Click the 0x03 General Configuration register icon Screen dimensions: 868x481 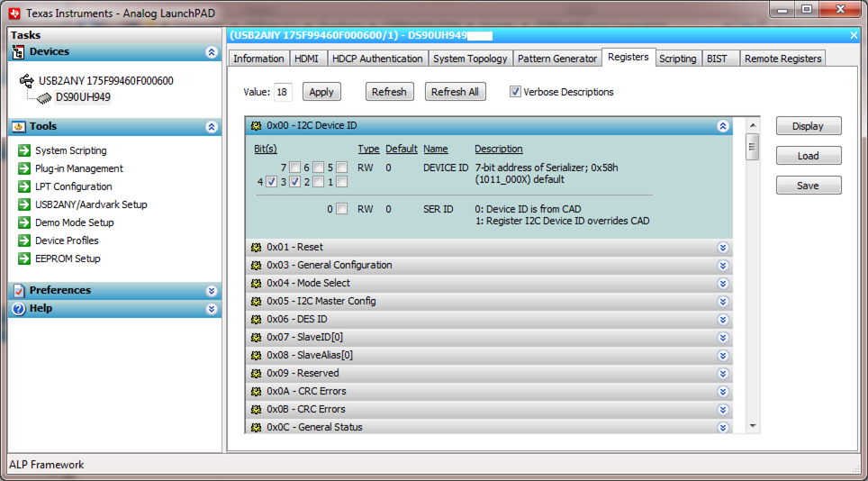pos(256,265)
